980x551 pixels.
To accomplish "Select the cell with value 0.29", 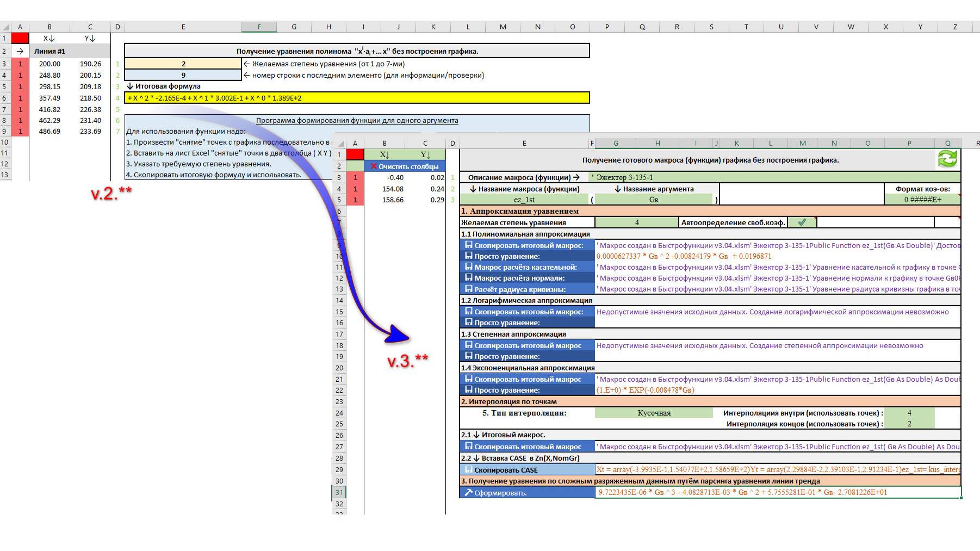I will [425, 200].
